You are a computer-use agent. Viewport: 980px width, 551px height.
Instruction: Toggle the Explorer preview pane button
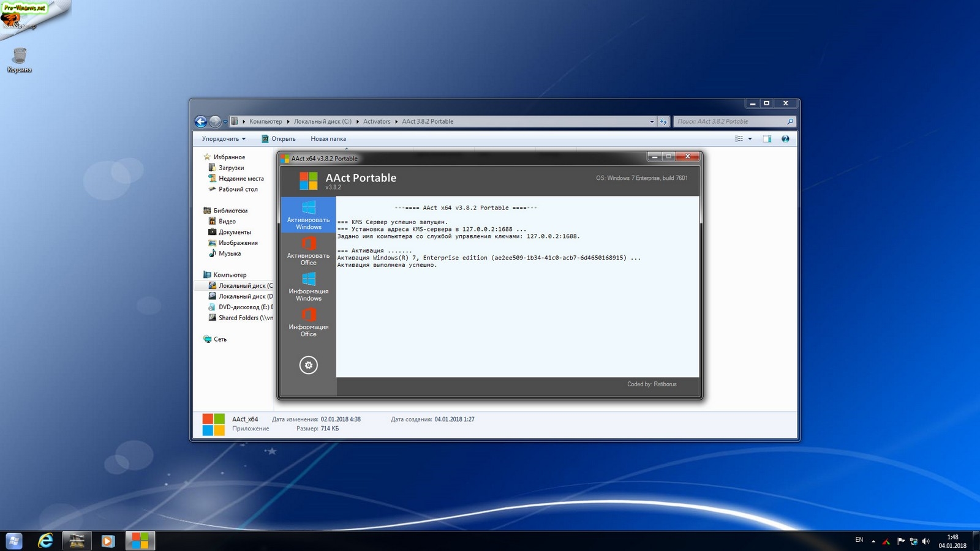[767, 139]
